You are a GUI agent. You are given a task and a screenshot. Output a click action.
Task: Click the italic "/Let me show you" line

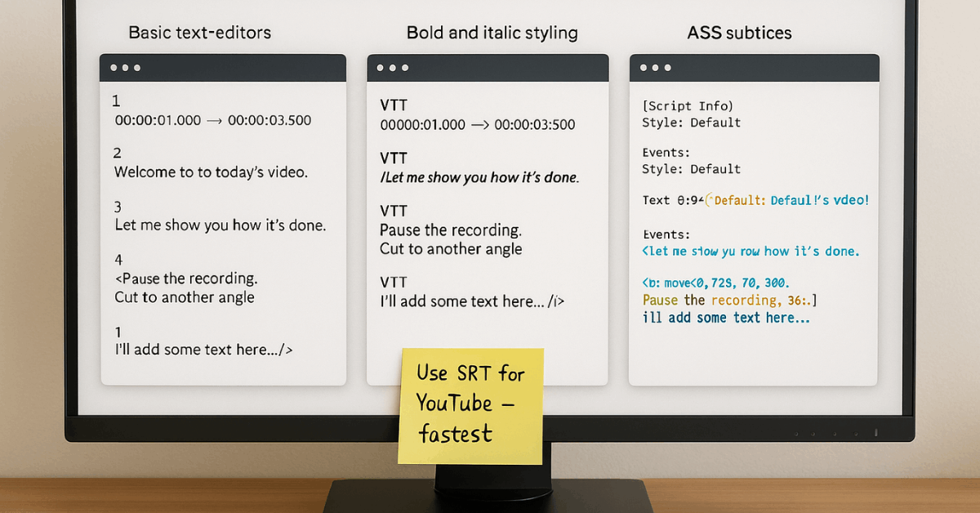(x=479, y=177)
